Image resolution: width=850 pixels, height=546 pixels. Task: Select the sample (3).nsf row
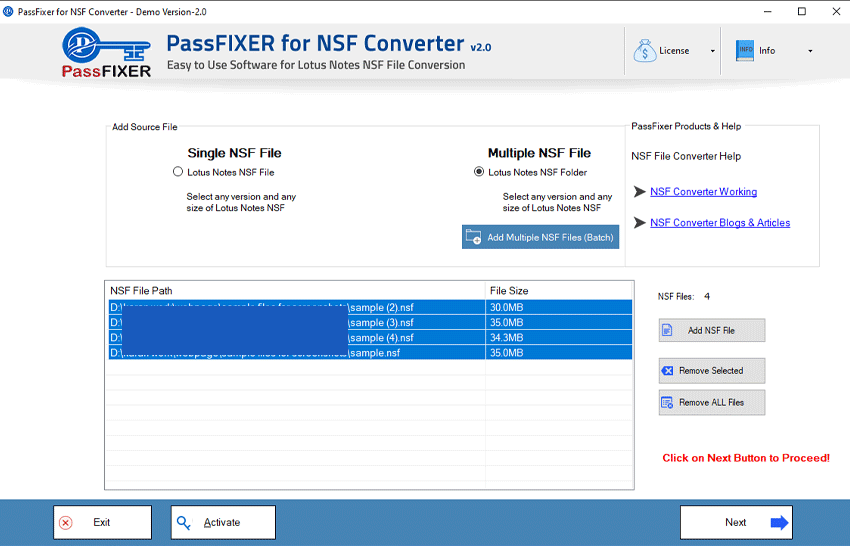coord(370,323)
